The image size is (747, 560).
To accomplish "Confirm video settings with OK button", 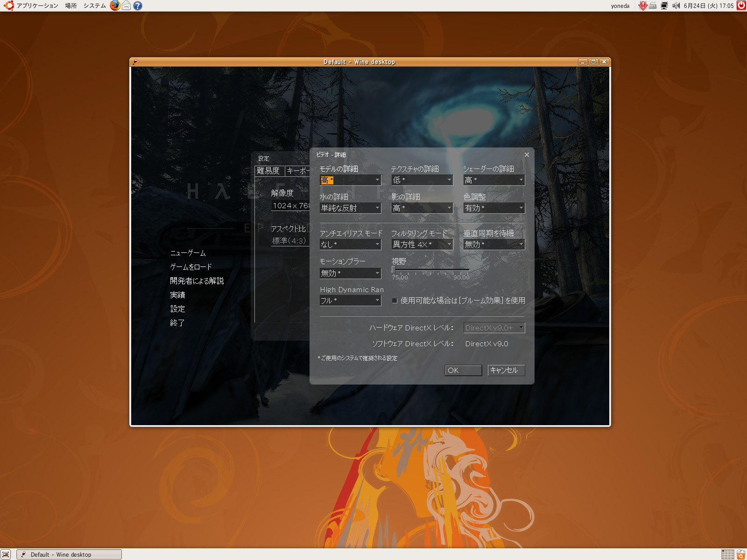I will point(464,371).
